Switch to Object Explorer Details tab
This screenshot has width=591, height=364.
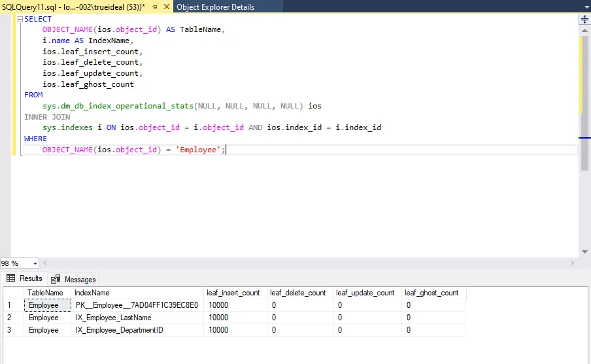pyautogui.click(x=215, y=7)
